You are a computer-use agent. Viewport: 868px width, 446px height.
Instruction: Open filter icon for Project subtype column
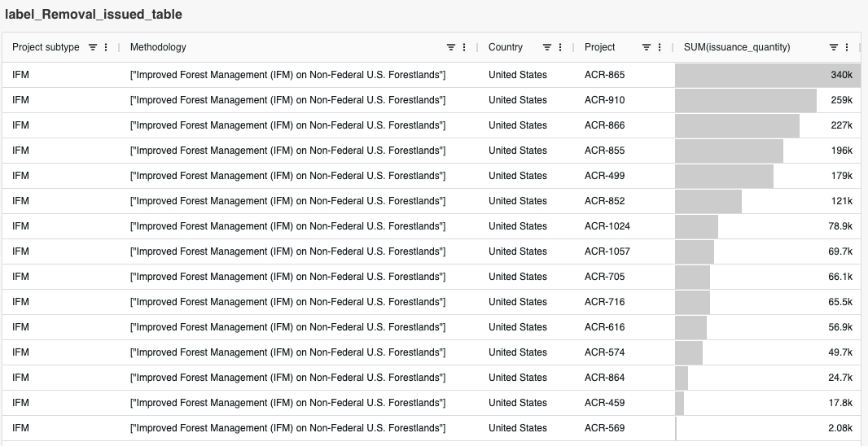[93, 47]
